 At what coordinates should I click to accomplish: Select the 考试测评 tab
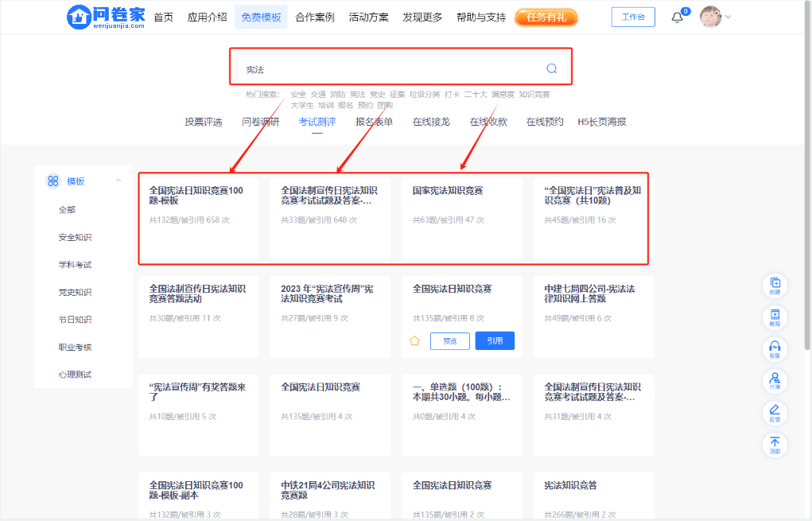[317, 122]
